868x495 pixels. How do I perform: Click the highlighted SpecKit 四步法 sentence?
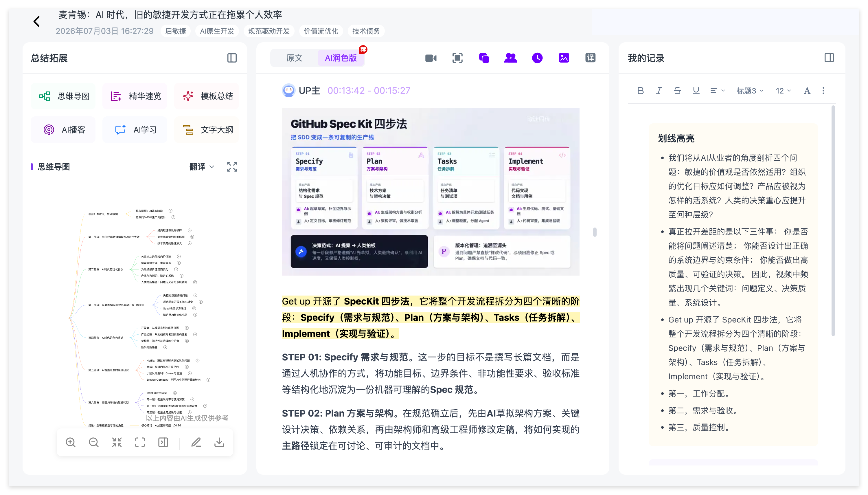tap(431, 317)
